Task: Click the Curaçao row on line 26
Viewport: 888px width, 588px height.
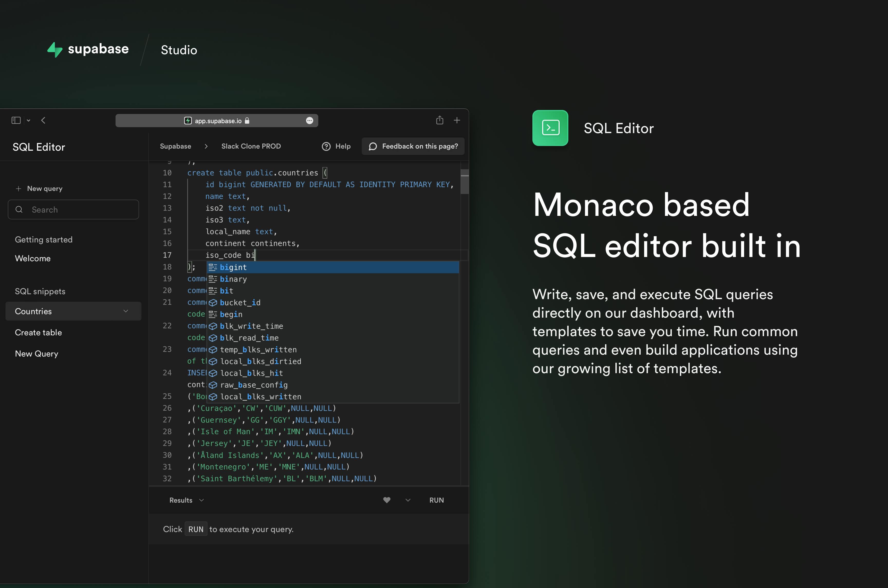Action: 262,408
